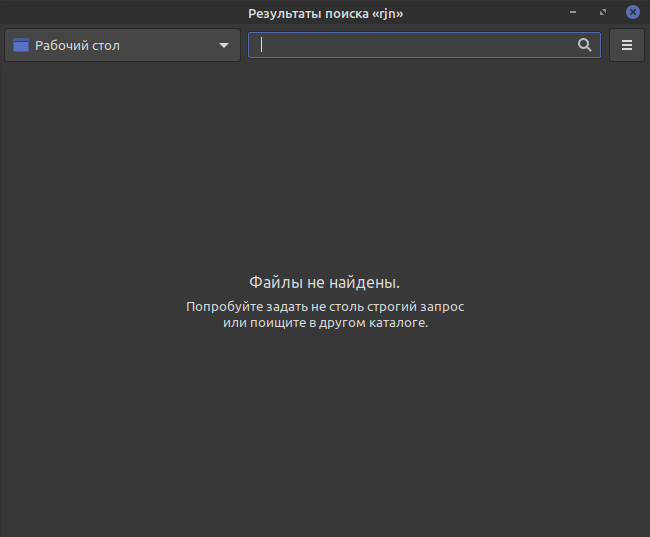The height and width of the screenshot is (537, 650).
Task: Click the 'Результаты поиска «rjn»' window title
Action: pyautogui.click(x=325, y=14)
